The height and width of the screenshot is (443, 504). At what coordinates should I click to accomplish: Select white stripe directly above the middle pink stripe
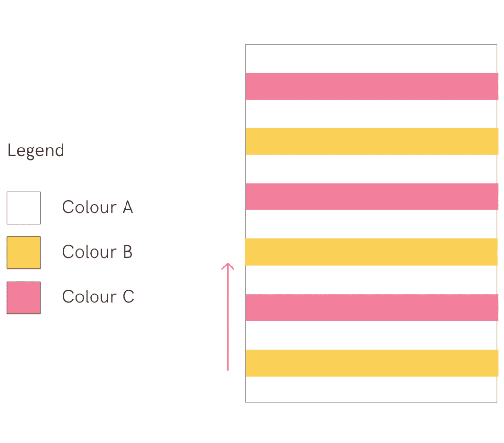click(x=371, y=169)
